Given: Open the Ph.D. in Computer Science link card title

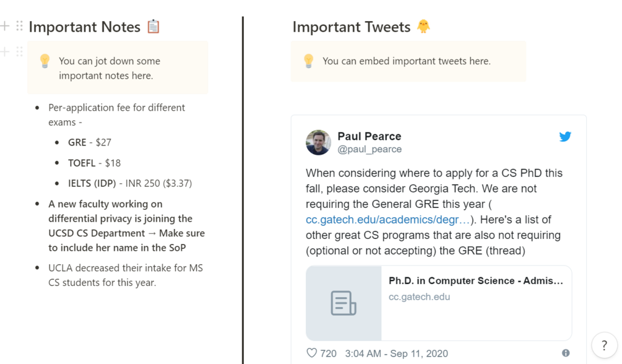Looking at the screenshot, I should tap(475, 280).
